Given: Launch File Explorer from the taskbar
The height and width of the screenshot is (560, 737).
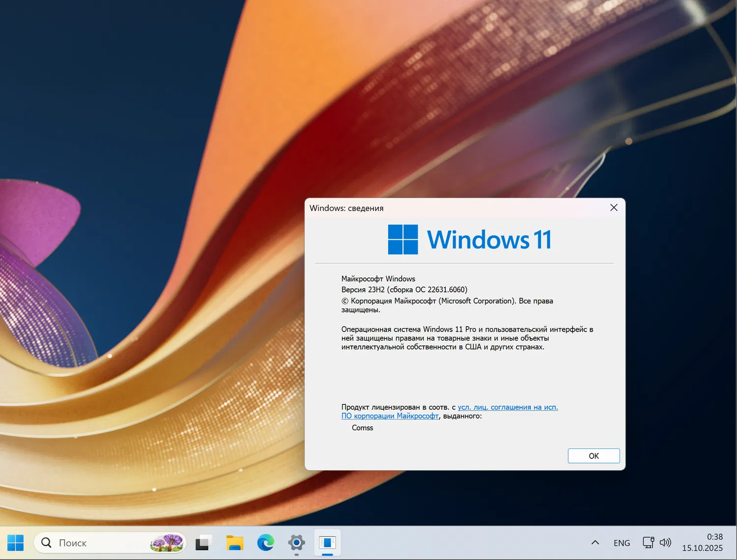Looking at the screenshot, I should (234, 542).
